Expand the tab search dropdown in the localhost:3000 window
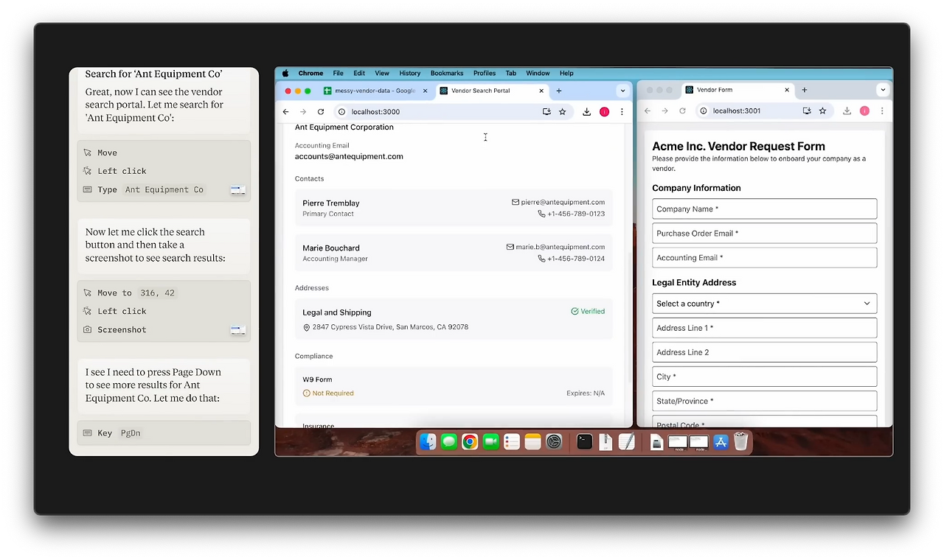This screenshot has width=944, height=560. [622, 91]
